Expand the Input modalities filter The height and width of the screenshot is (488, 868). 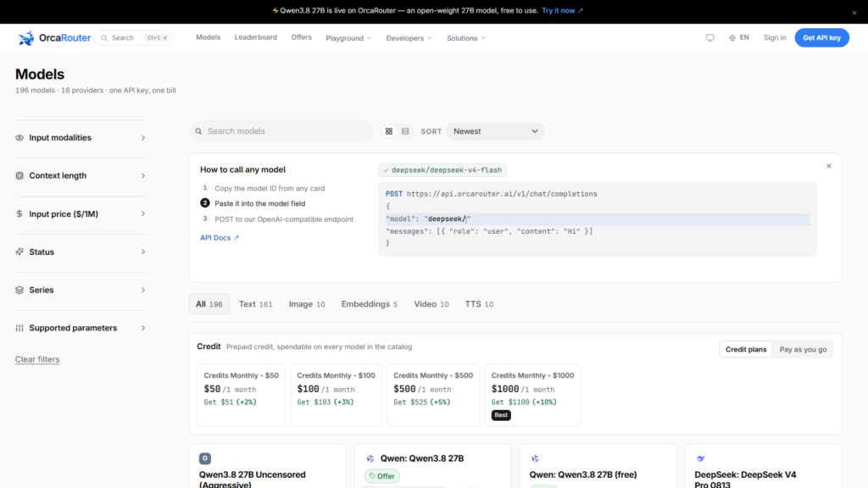81,138
